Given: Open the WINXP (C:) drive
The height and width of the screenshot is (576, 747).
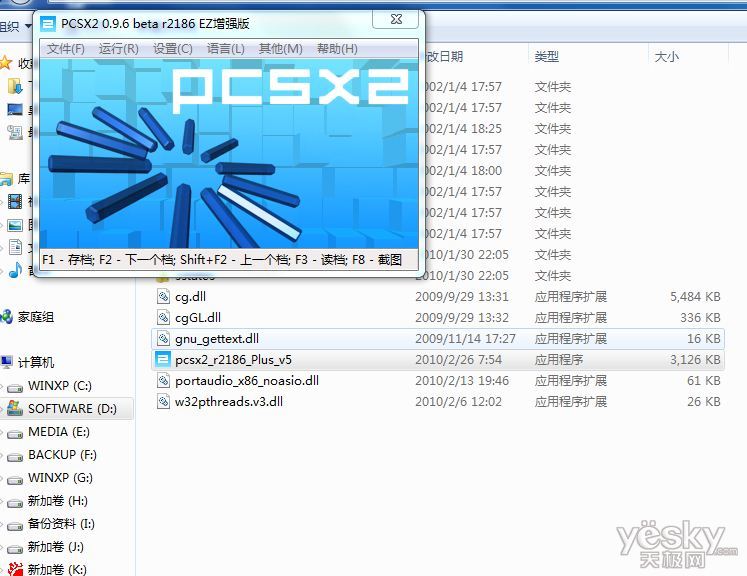Looking at the screenshot, I should [x=60, y=385].
